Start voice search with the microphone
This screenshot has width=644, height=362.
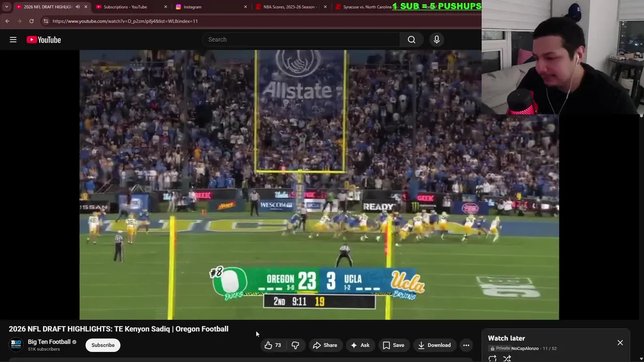click(437, 40)
